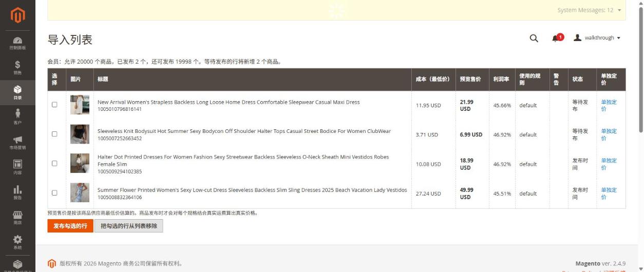
Task: Click the magnifier search icon
Action: pos(534,38)
